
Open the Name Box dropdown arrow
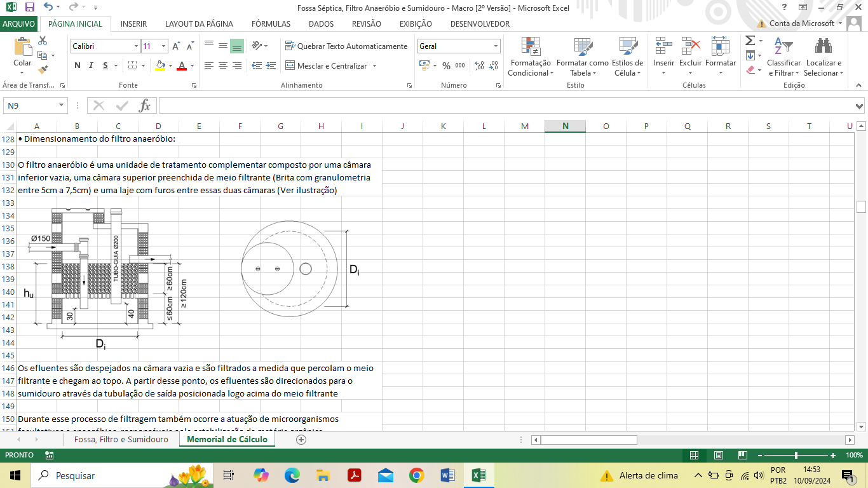(x=62, y=105)
